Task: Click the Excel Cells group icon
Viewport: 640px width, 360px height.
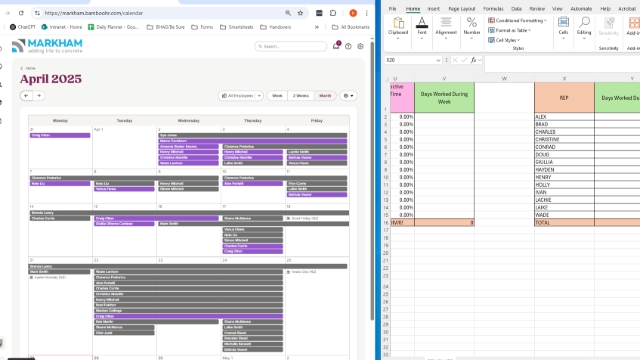Action: point(563,22)
